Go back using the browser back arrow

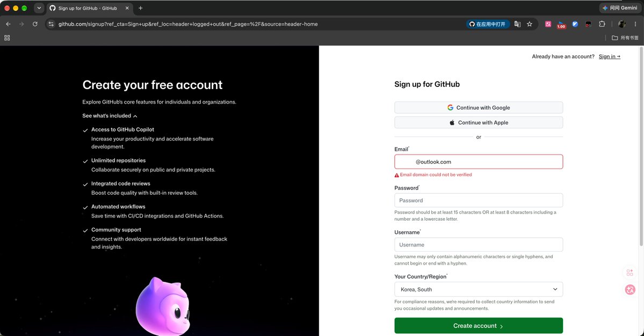(x=8, y=24)
